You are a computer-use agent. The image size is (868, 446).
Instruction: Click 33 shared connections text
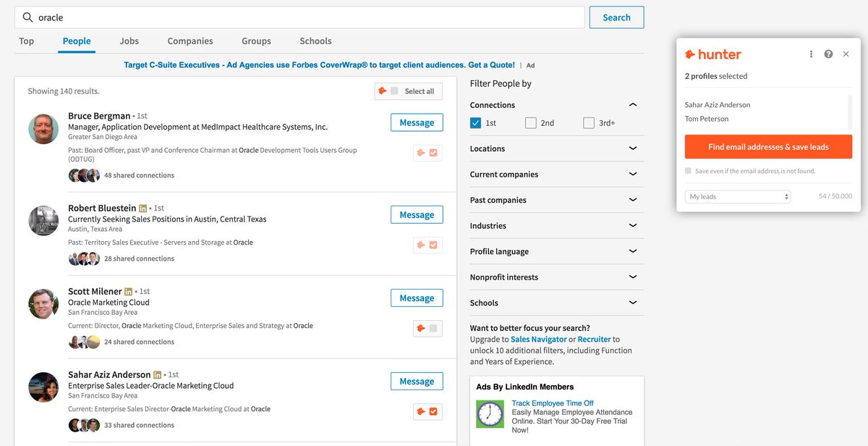(x=139, y=425)
